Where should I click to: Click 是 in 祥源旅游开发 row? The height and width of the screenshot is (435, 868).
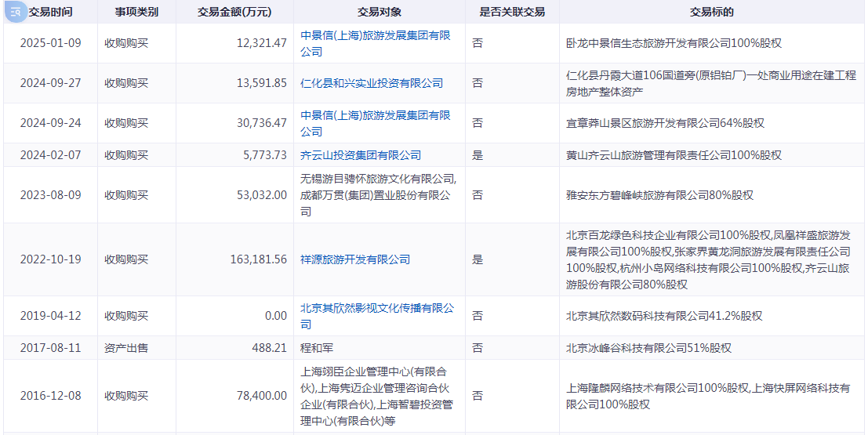[x=478, y=259]
